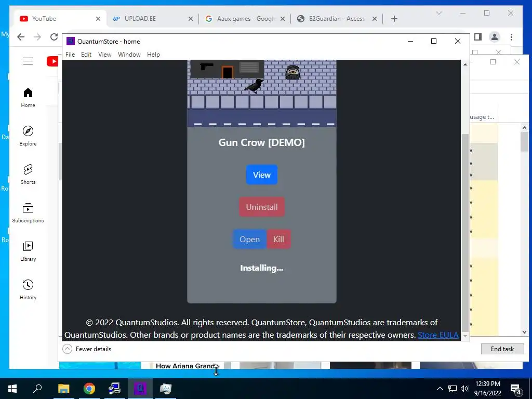Click the volume speaker tray icon
Screen dimensions: 532x399
pos(465,389)
